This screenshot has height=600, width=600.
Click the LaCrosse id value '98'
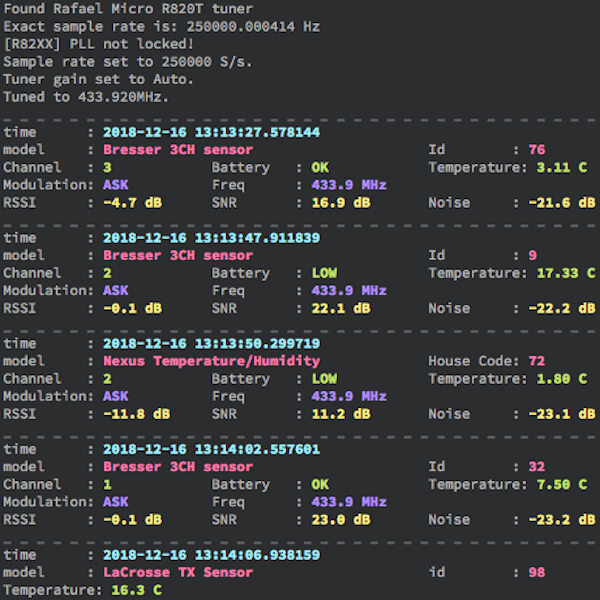(537, 572)
